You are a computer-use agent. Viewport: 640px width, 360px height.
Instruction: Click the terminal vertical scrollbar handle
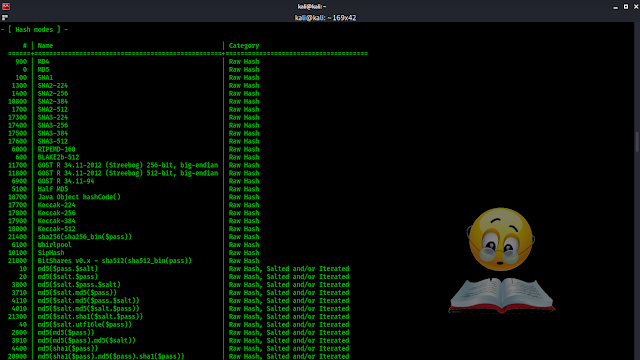[x=637, y=142]
